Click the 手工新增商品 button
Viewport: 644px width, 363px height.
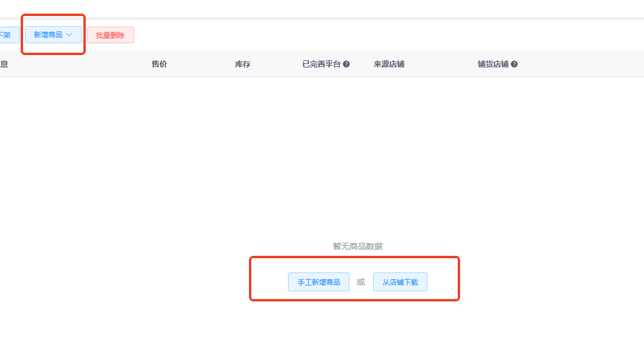tap(319, 282)
